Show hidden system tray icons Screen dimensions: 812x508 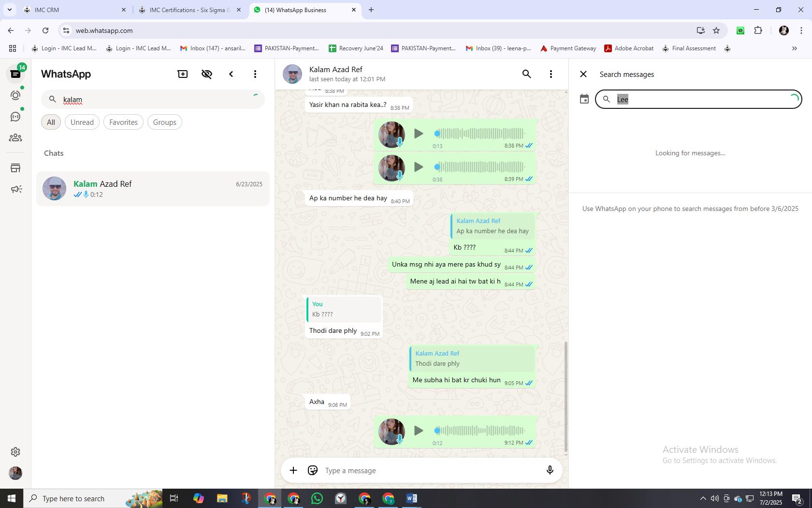[703, 498]
